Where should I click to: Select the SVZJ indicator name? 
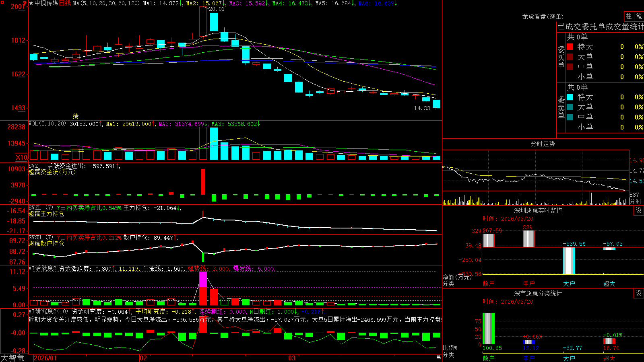35,166
